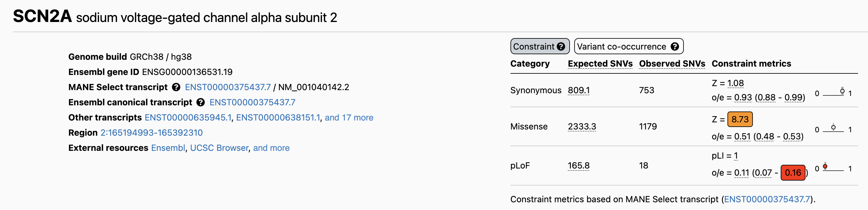Viewport: 868px width, 210px height.
Task: Open the UCSC Browser link
Action: (x=219, y=148)
